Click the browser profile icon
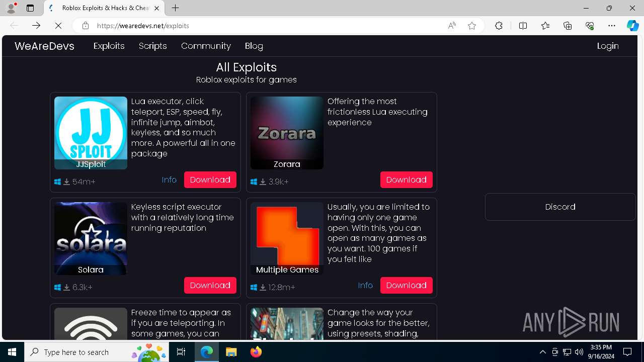This screenshot has width=644, height=362. point(11,8)
